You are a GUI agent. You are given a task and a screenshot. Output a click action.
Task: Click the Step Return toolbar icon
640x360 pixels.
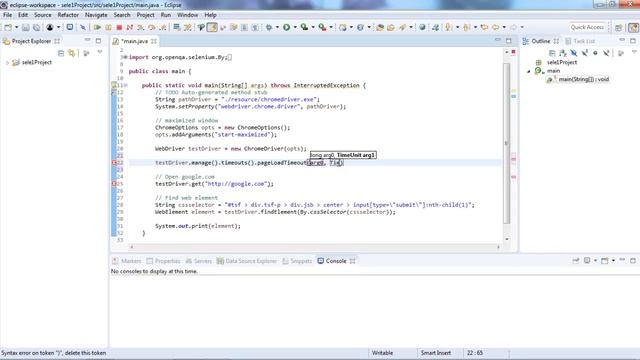point(162,27)
